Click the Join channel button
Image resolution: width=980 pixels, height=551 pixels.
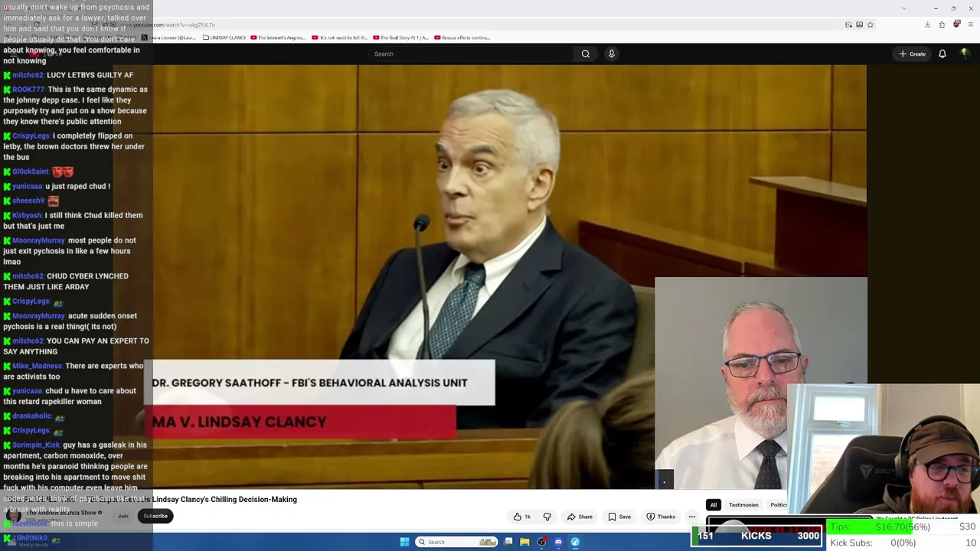tap(123, 516)
